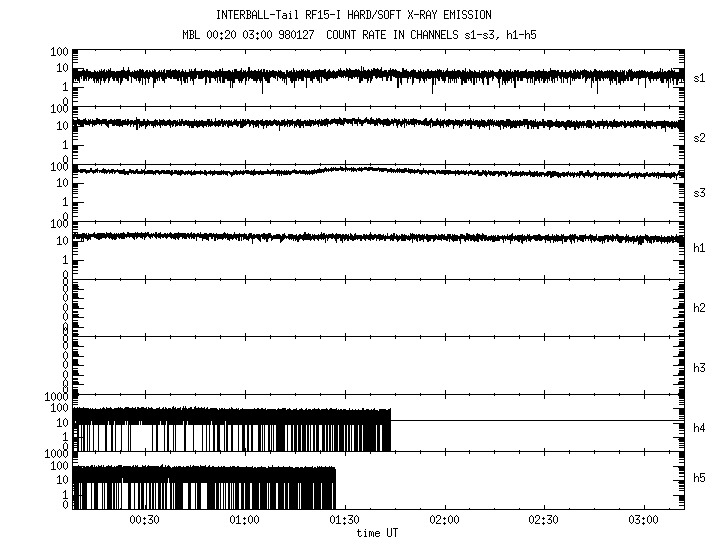This screenshot has width=720, height=550.
Task: Click the s2 channel label
Action: coord(700,137)
